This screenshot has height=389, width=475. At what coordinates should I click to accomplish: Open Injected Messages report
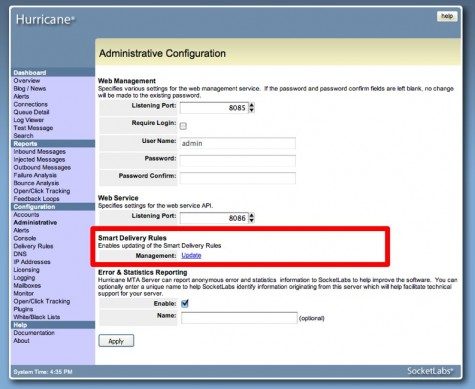tap(39, 160)
